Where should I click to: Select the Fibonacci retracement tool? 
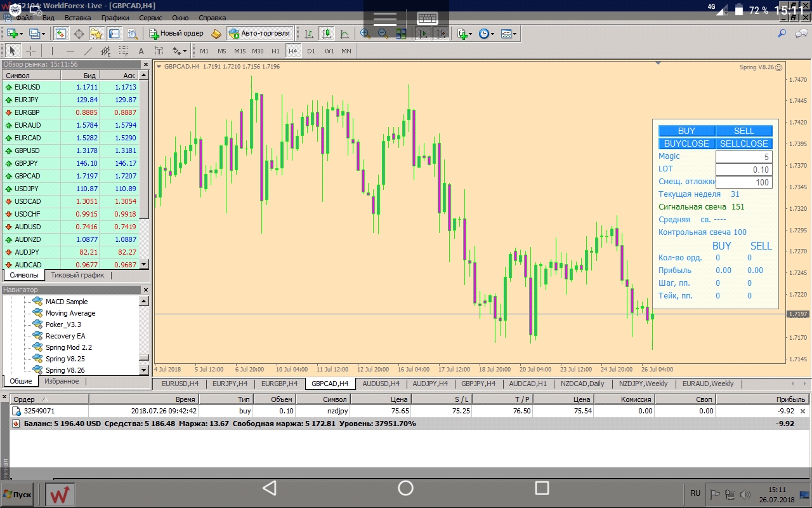(123, 51)
